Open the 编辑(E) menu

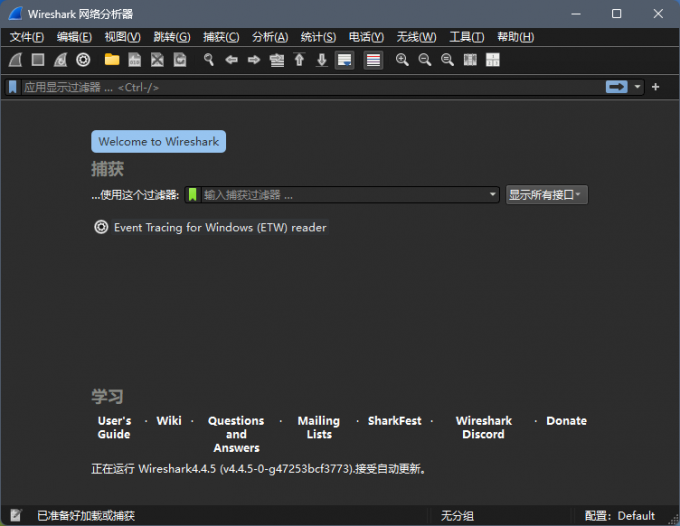point(74,37)
